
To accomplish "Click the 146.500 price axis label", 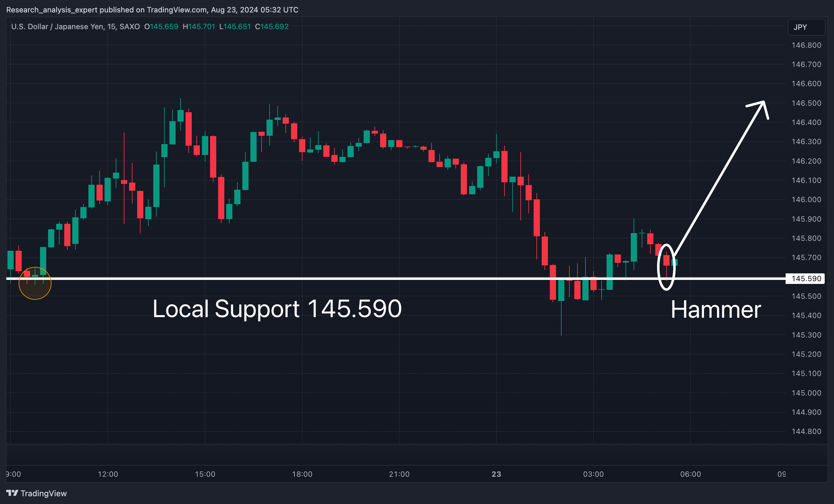I will (806, 103).
